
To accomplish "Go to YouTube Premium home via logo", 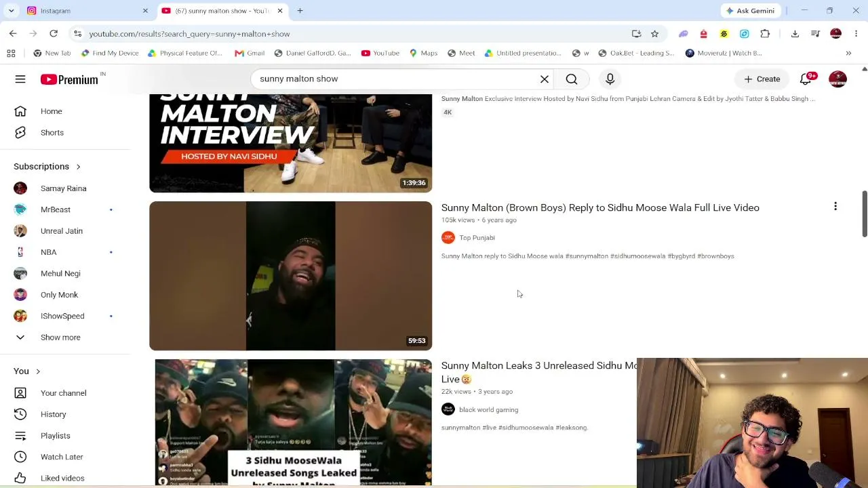I will click(x=69, y=79).
